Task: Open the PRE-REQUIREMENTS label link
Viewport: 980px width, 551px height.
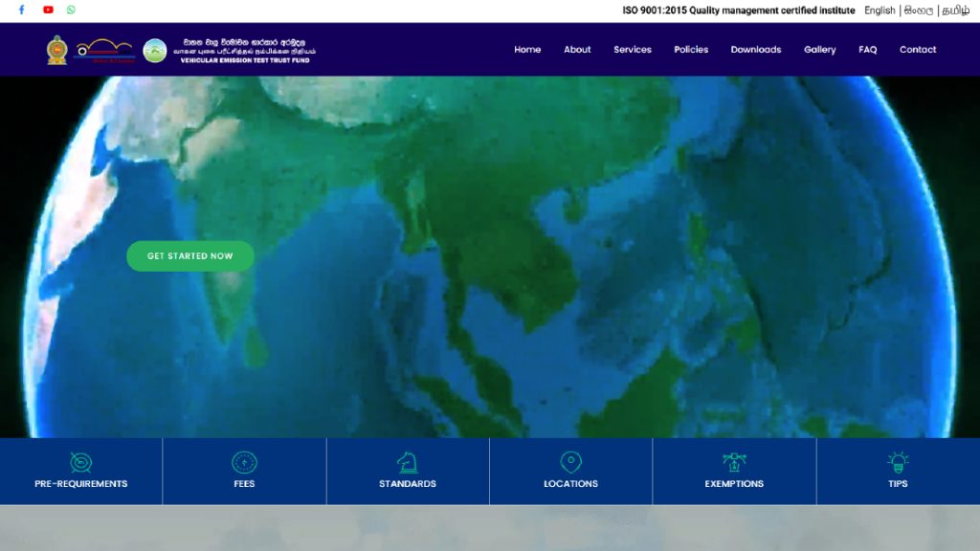Action: point(81,483)
